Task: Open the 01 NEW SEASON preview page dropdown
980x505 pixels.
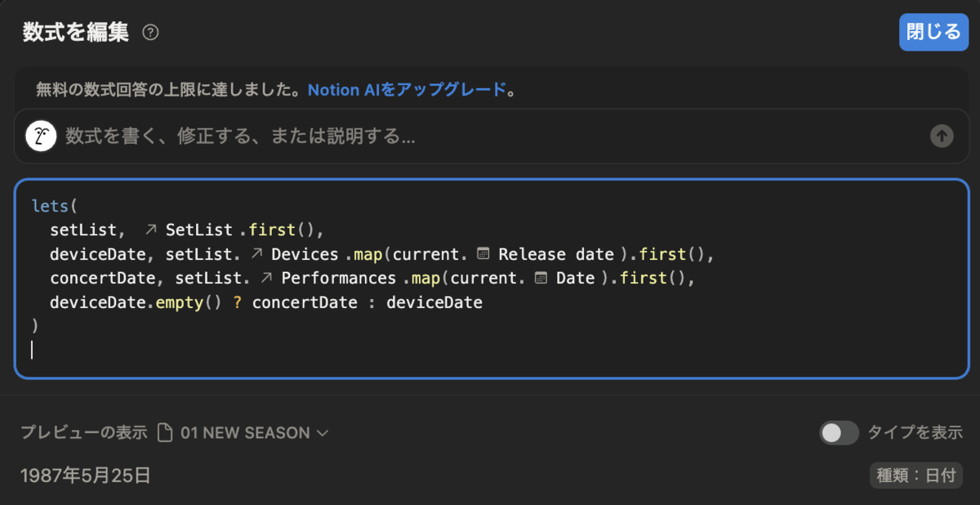Action: click(x=254, y=433)
